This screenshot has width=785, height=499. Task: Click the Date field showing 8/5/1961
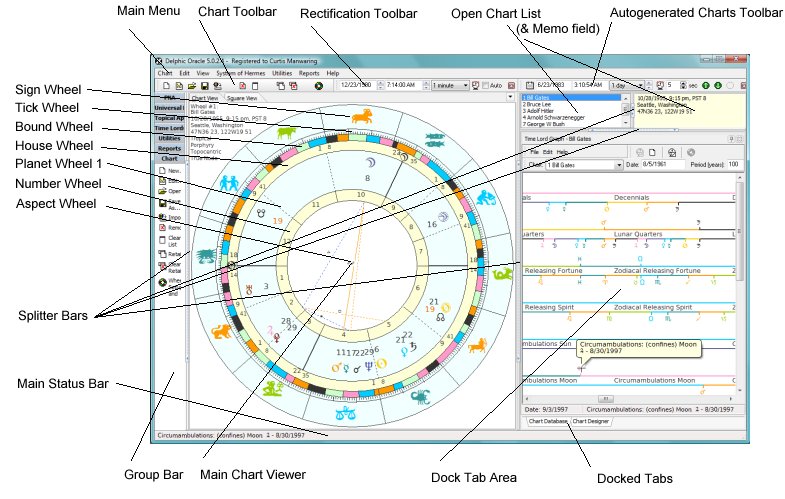tap(662, 164)
